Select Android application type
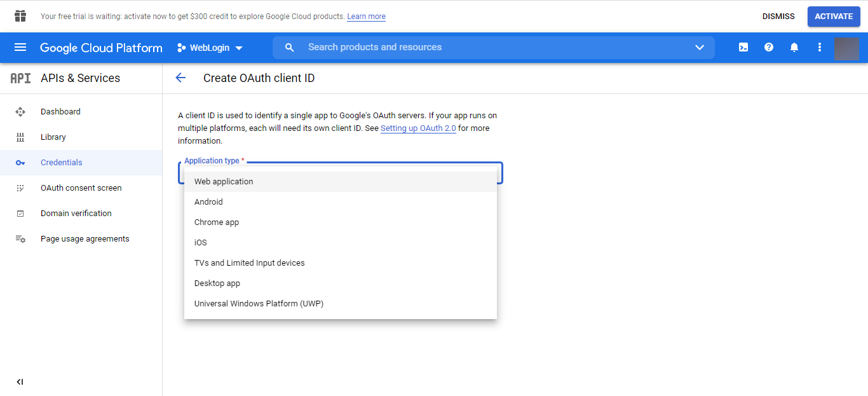The height and width of the screenshot is (396, 868). pos(341,202)
